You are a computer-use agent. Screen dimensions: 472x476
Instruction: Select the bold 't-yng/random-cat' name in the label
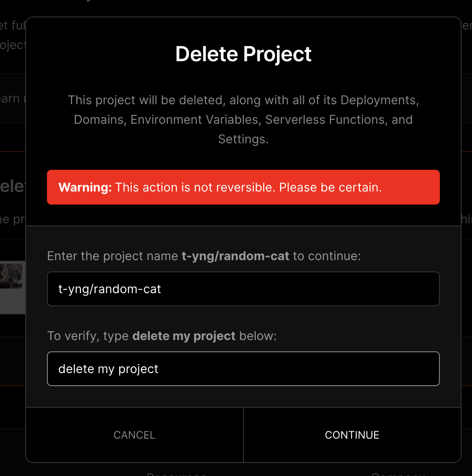(x=236, y=256)
